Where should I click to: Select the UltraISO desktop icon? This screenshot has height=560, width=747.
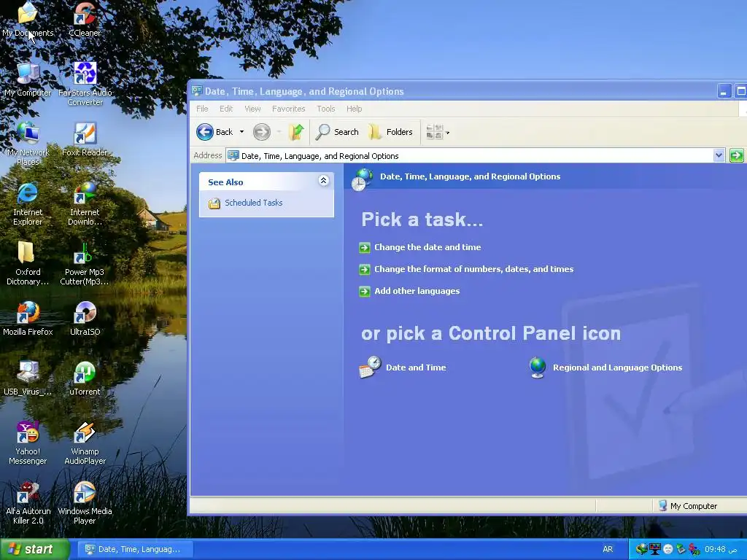85,318
